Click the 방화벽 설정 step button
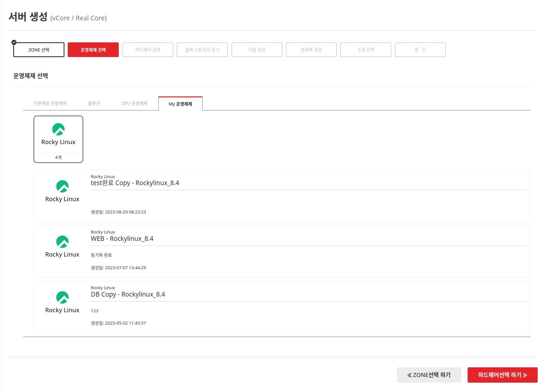 tap(311, 50)
